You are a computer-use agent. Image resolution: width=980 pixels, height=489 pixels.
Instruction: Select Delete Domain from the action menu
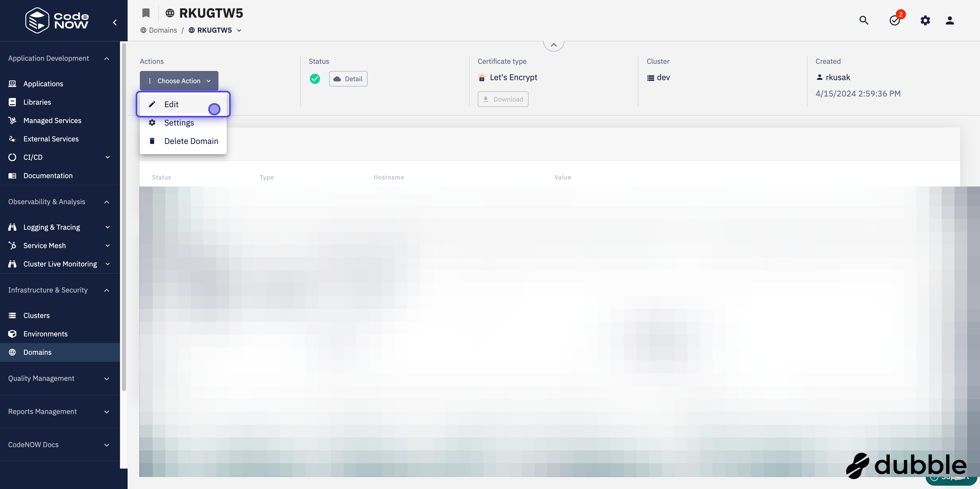191,141
